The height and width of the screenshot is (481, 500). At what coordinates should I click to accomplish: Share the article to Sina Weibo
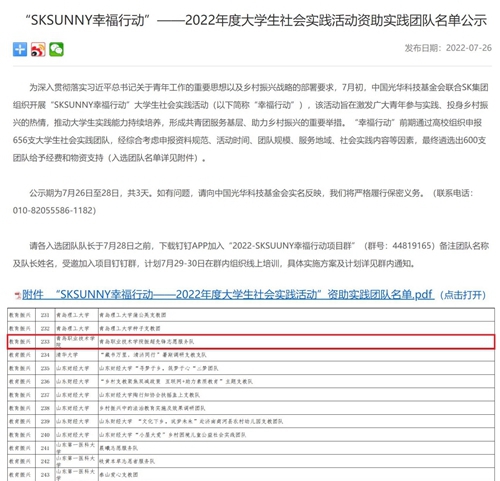click(x=38, y=49)
